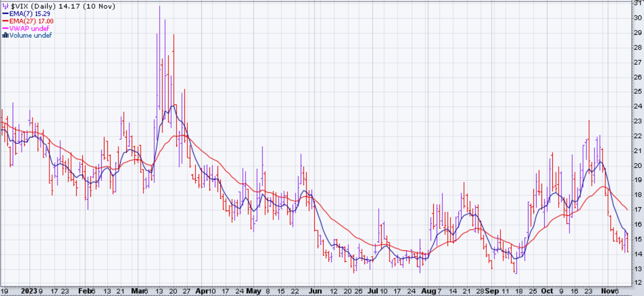Click the magenta VWAP line marker

5,29
